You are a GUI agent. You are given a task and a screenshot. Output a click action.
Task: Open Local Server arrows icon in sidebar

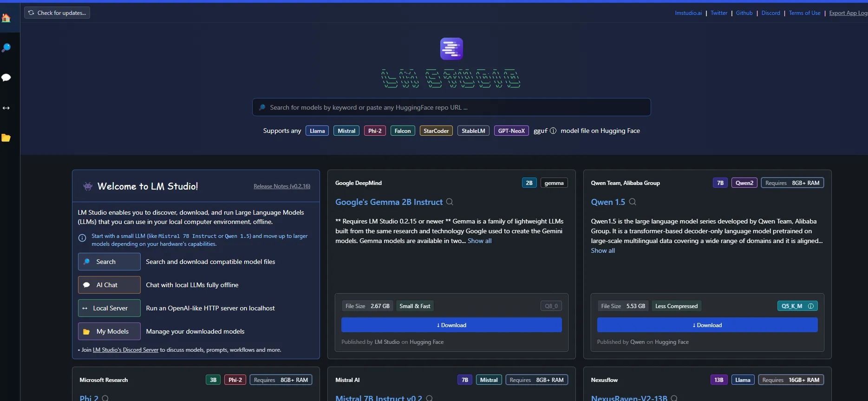click(6, 108)
